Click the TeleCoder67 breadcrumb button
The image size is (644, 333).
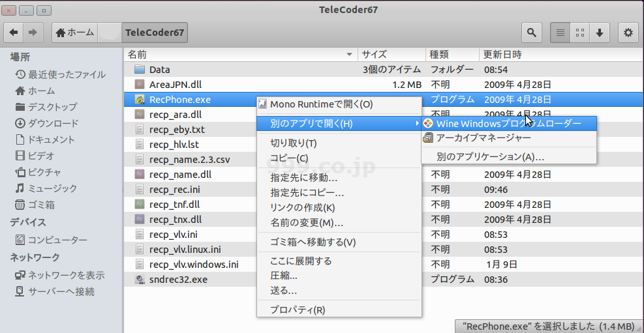pyautogui.click(x=155, y=33)
